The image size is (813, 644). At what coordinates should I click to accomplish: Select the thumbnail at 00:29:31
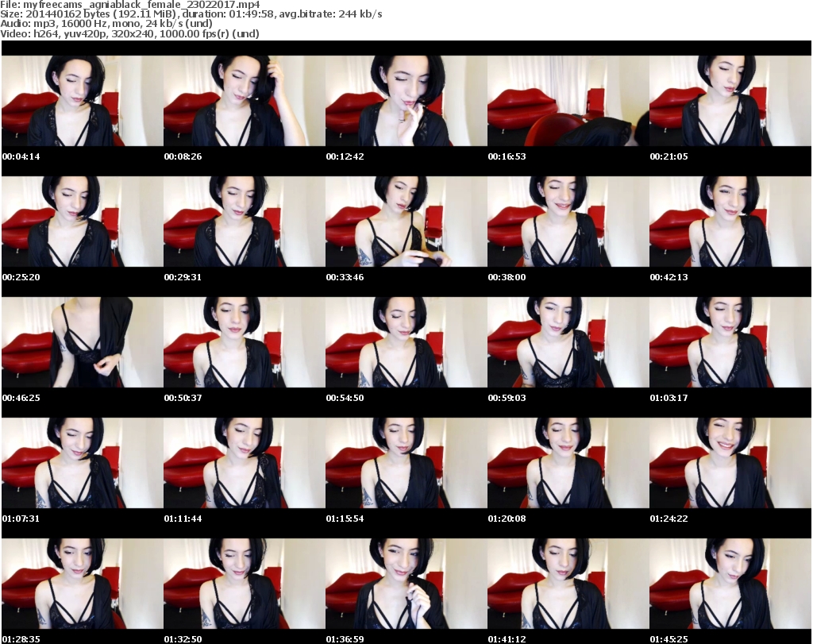[245, 222]
